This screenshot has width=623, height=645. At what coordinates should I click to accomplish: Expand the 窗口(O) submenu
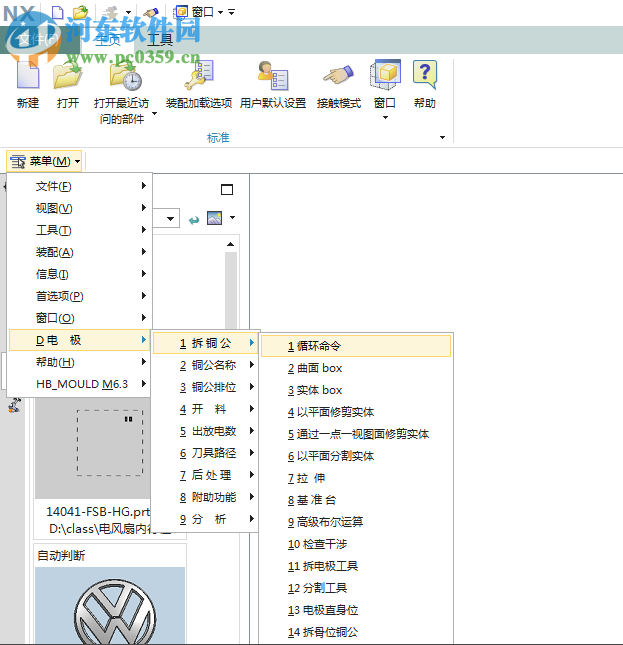click(79, 318)
